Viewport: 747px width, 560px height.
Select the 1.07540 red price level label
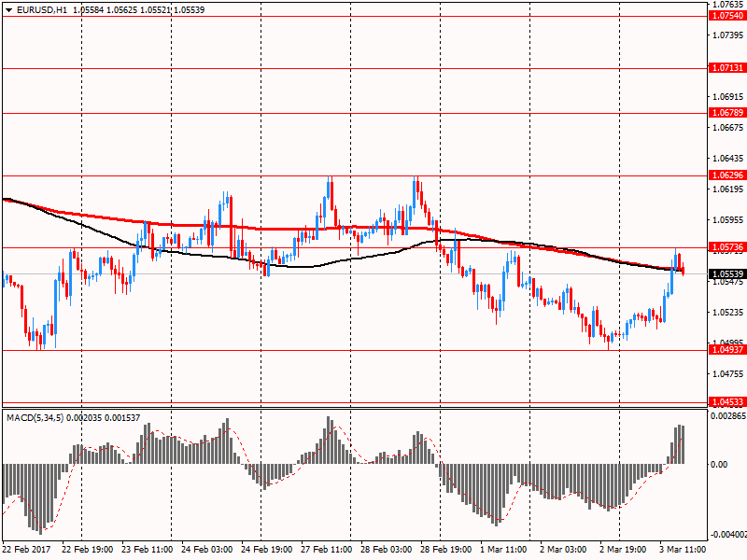pos(727,16)
